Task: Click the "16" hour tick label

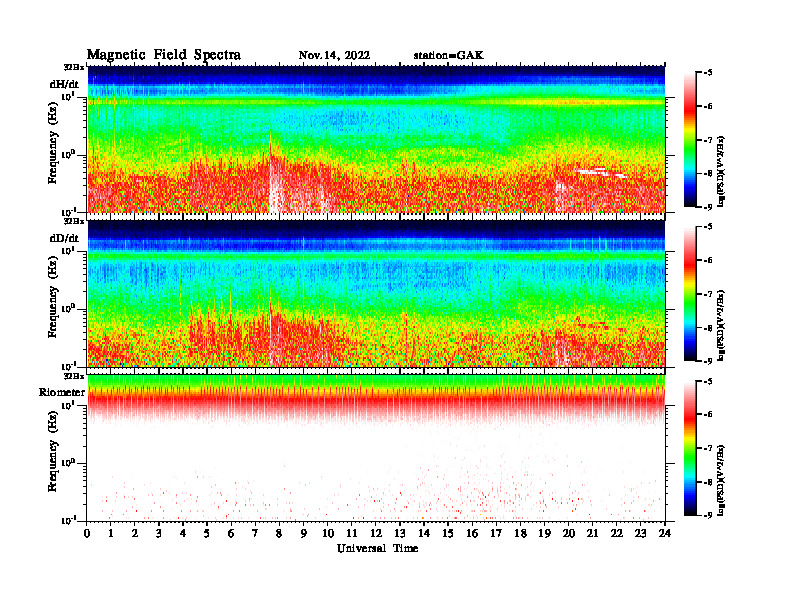Action: 472,534
